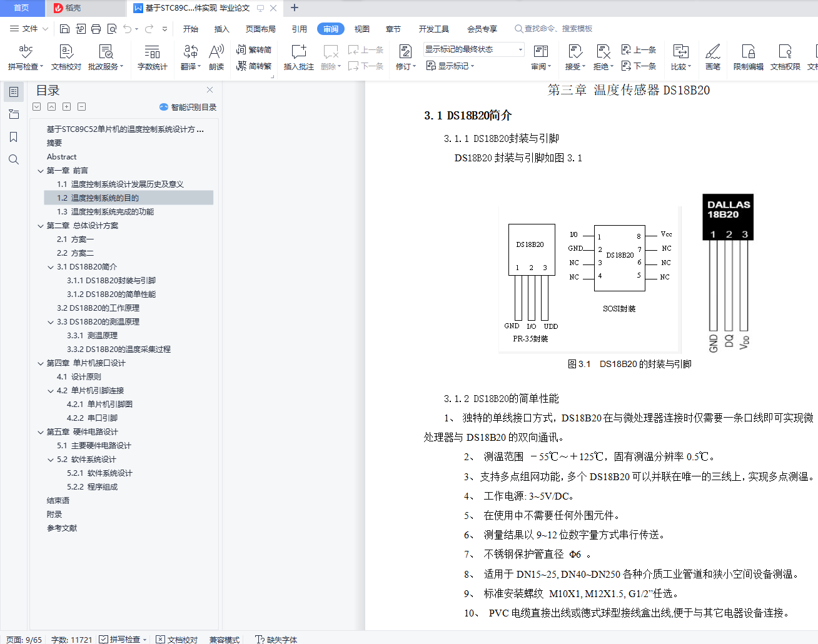Click the print icon in quick toolbar
818x644 pixels.
point(96,29)
